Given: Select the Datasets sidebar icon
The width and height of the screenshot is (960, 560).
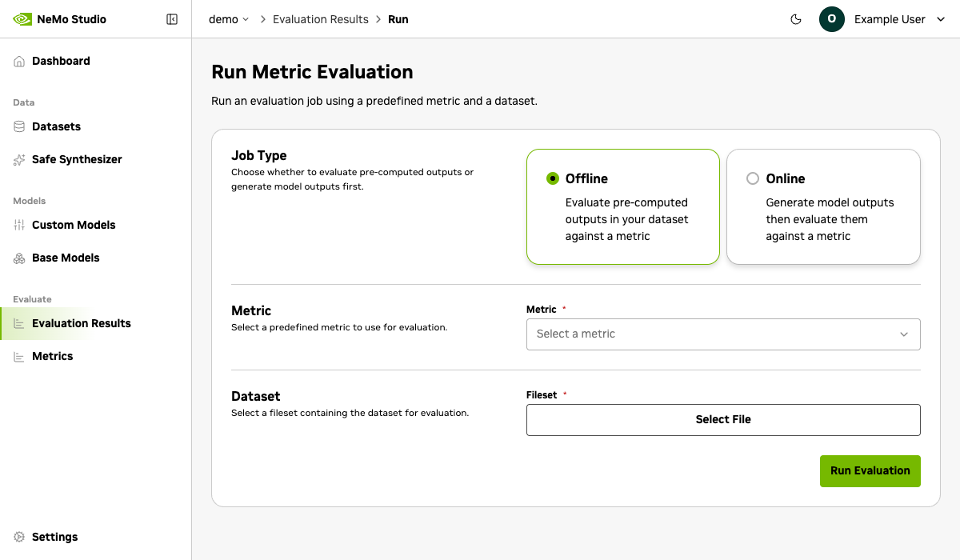Looking at the screenshot, I should click(x=18, y=126).
